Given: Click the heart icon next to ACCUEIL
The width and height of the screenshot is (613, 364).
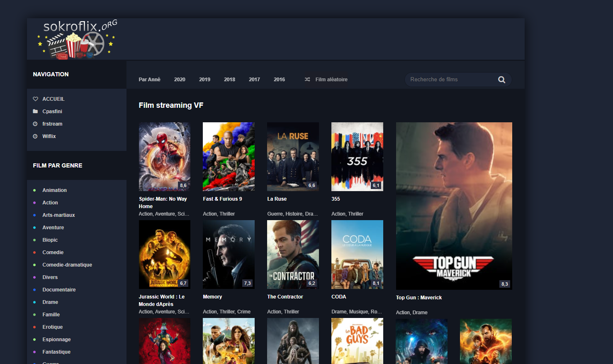Looking at the screenshot, I should [35, 99].
